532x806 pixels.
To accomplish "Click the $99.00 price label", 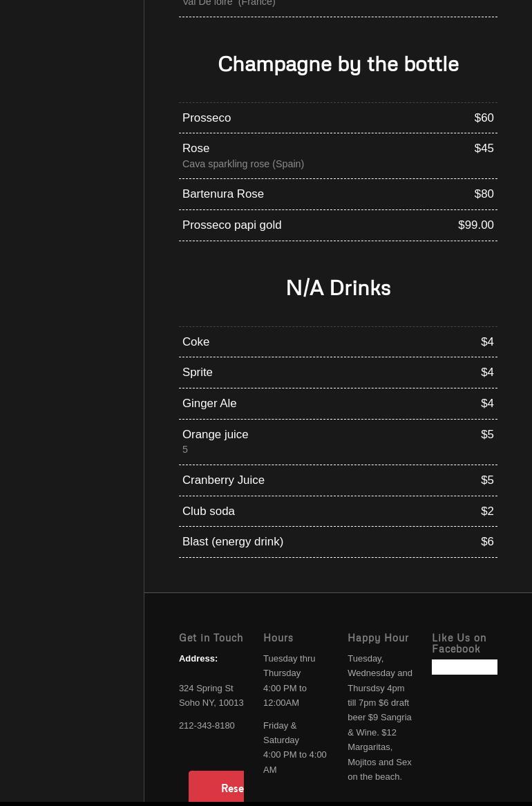I will (475, 225).
